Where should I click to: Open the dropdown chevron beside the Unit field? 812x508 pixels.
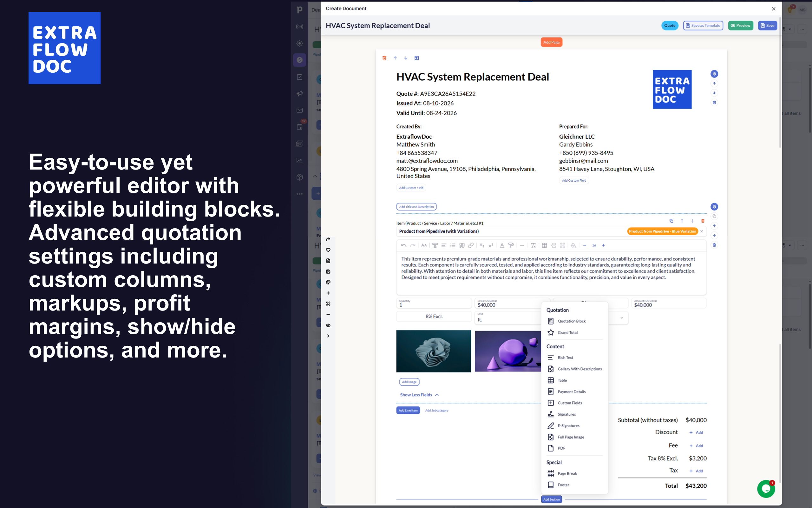[x=621, y=318]
